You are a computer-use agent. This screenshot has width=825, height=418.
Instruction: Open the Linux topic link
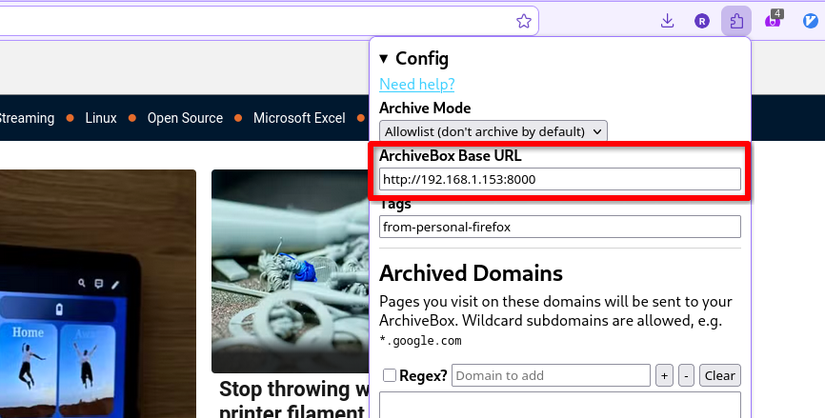tap(101, 118)
